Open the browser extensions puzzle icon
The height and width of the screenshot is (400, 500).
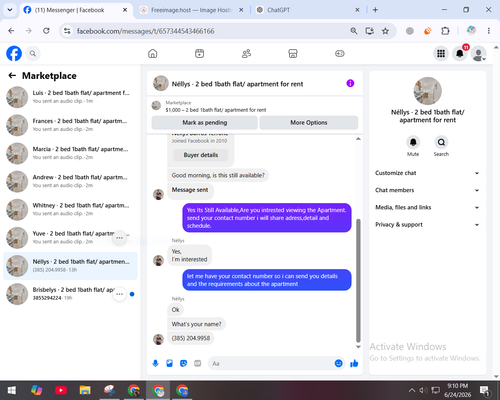pos(445,31)
